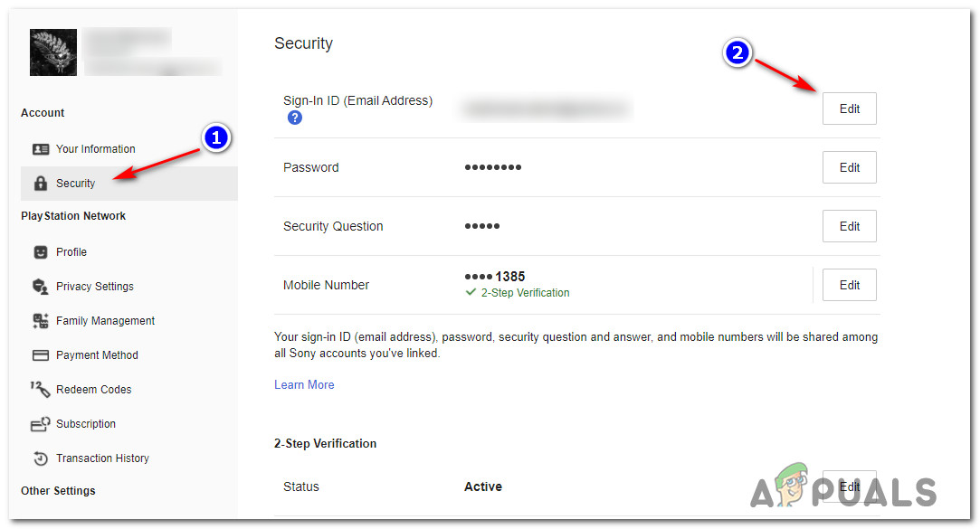Open the Your Information menu item
This screenshot has width=980, height=529.
coord(95,149)
